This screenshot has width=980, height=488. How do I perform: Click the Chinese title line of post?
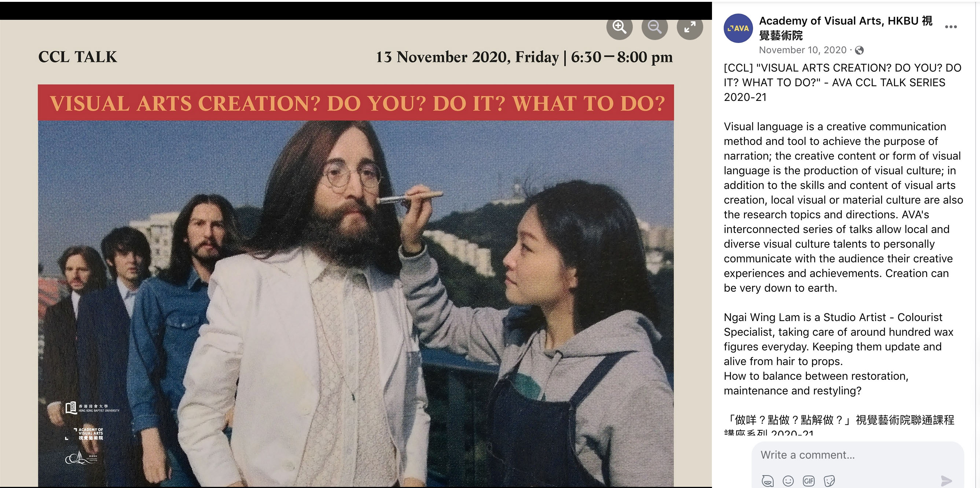839,420
